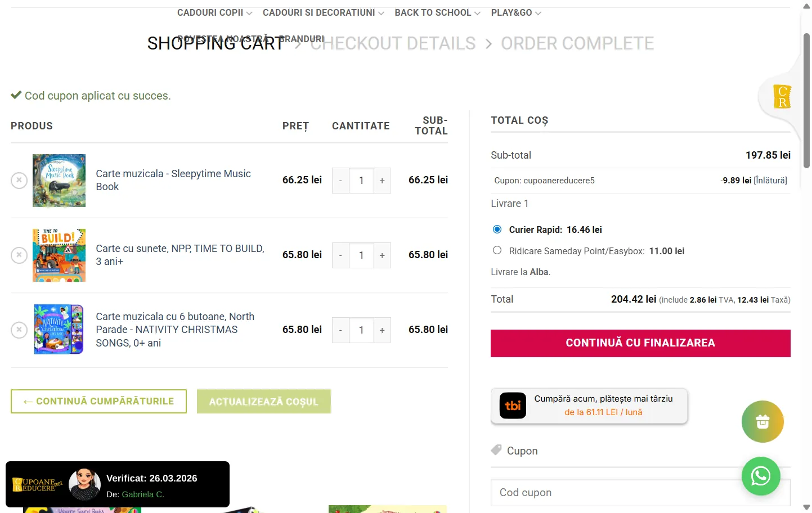Click CONTINUĂ CU FINALIZAREA button
This screenshot has width=812, height=513.
640,343
